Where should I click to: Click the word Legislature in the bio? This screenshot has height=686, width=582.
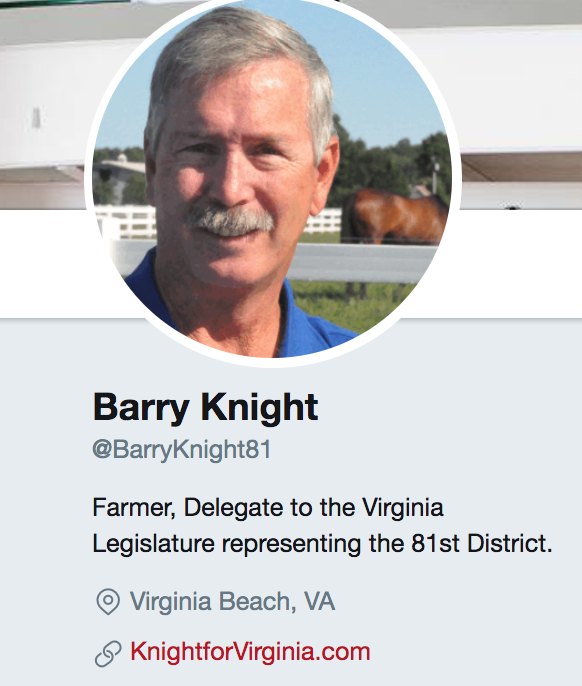(x=154, y=544)
